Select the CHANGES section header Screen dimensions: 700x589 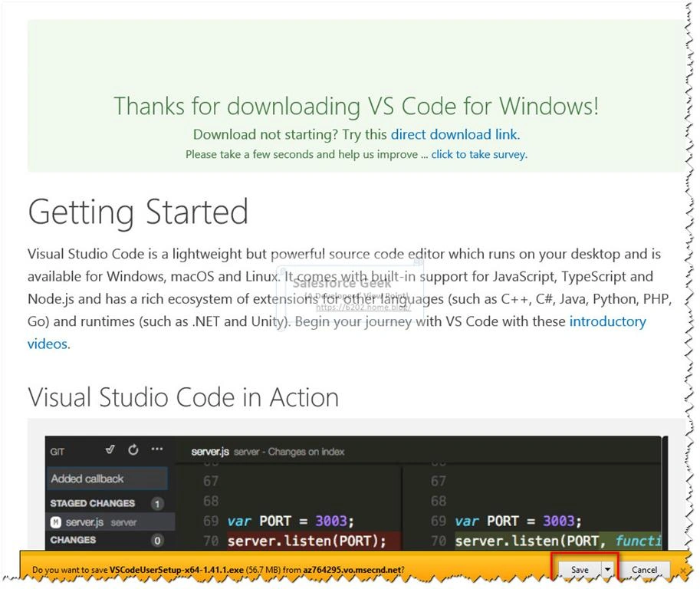tap(73, 540)
